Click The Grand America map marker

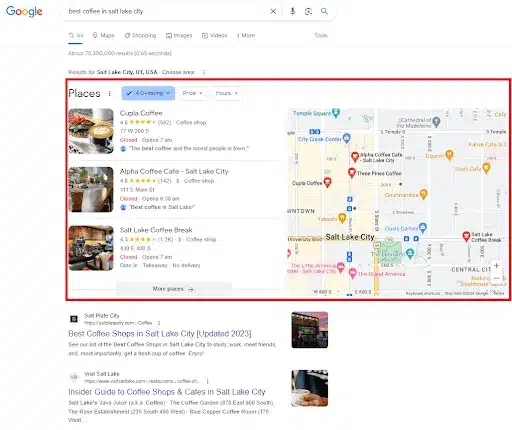tap(353, 273)
